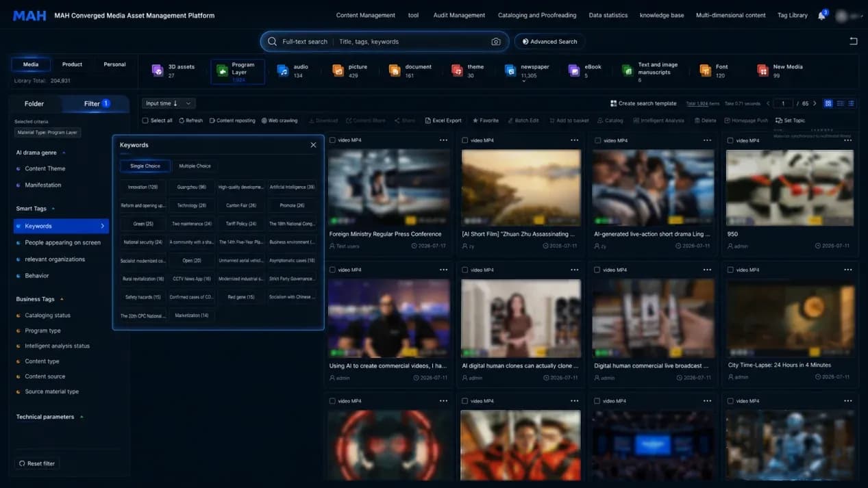Click the page number input box

tap(782, 103)
